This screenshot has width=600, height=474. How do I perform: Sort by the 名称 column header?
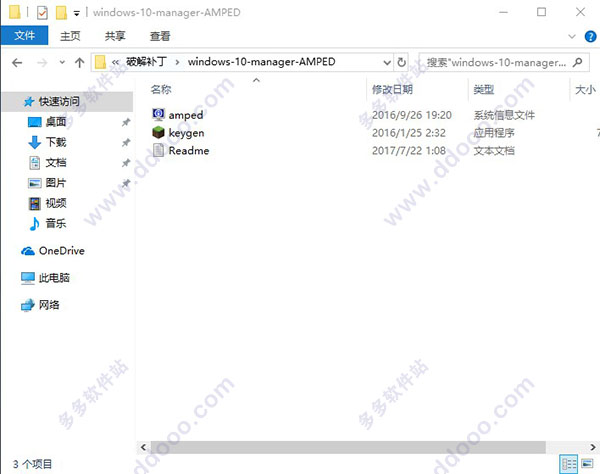point(161,90)
